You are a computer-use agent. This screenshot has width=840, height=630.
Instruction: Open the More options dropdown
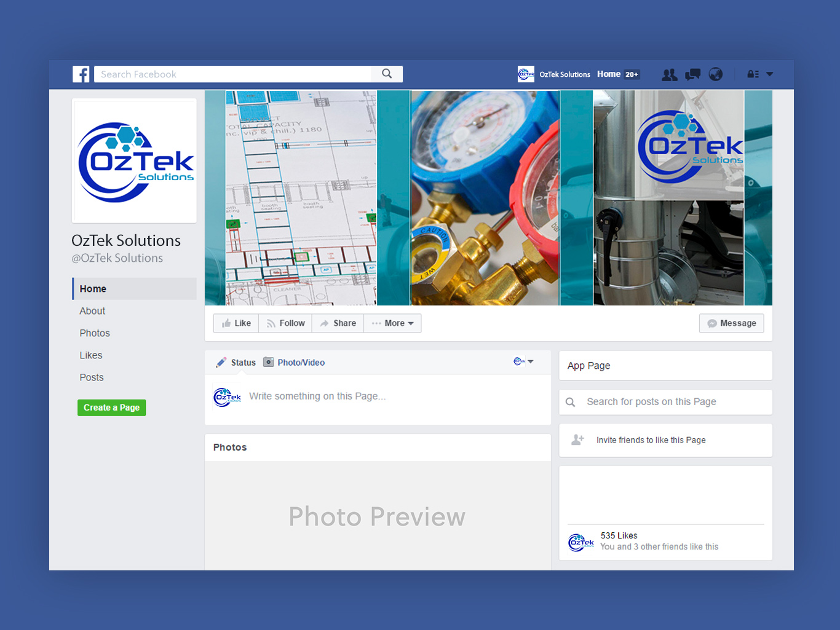392,323
